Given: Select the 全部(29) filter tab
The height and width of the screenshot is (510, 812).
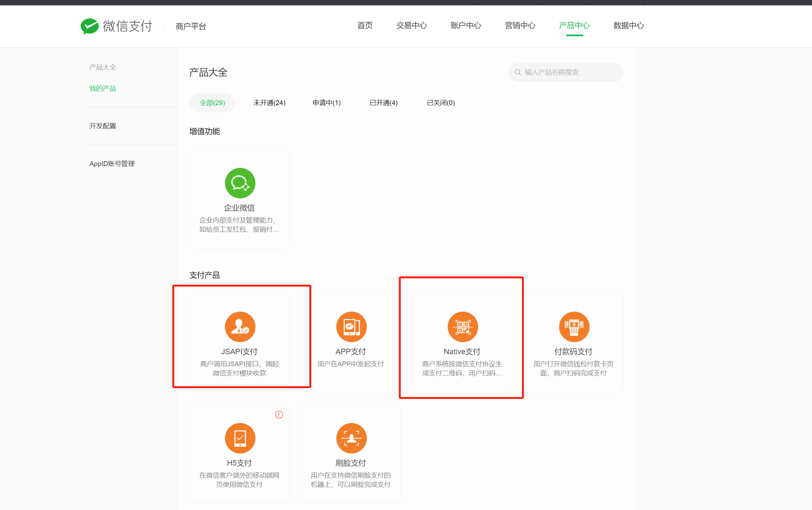Looking at the screenshot, I should coord(212,103).
